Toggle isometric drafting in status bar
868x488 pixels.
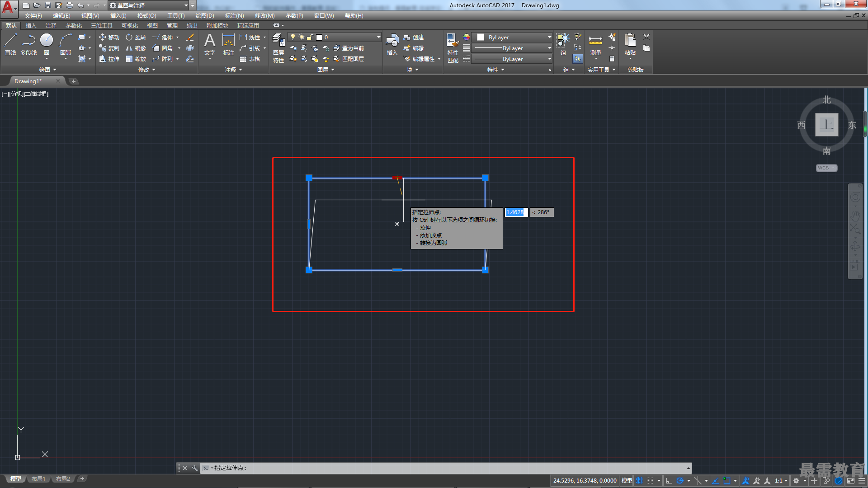click(x=698, y=481)
